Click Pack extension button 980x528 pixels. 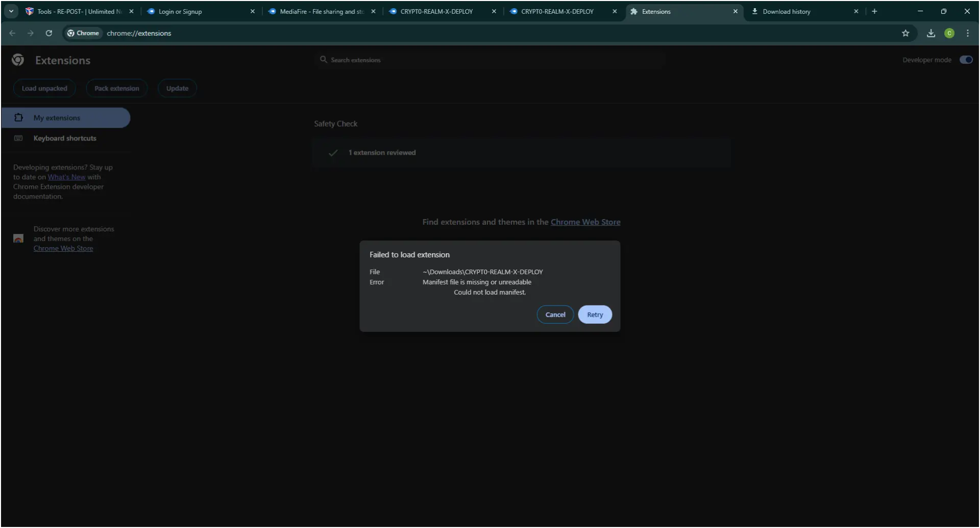(116, 88)
